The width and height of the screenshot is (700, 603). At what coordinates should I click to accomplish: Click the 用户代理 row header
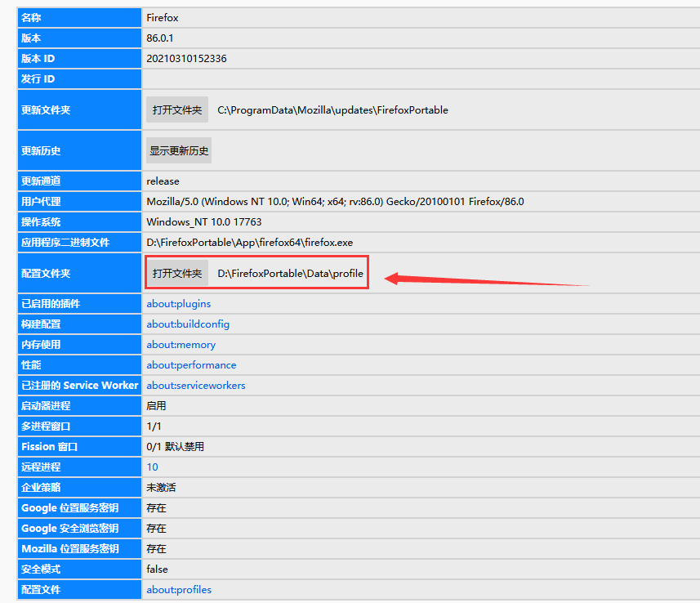pos(79,202)
